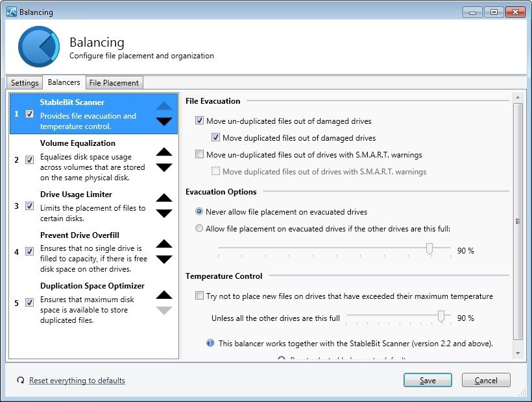The image size is (532, 402).
Task: Click the vertical scrollbar thumb
Action: click(x=518, y=221)
